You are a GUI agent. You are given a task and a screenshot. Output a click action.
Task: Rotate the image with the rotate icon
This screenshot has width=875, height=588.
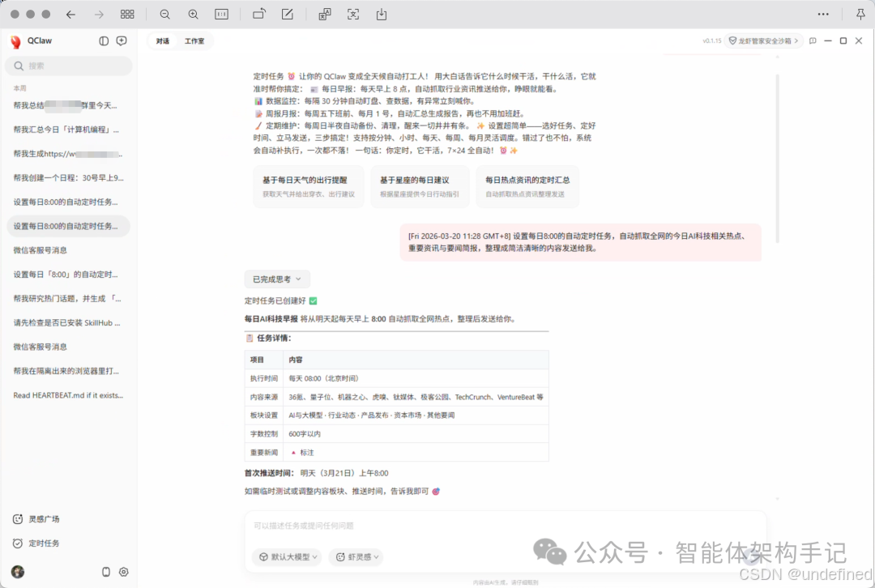coord(259,15)
